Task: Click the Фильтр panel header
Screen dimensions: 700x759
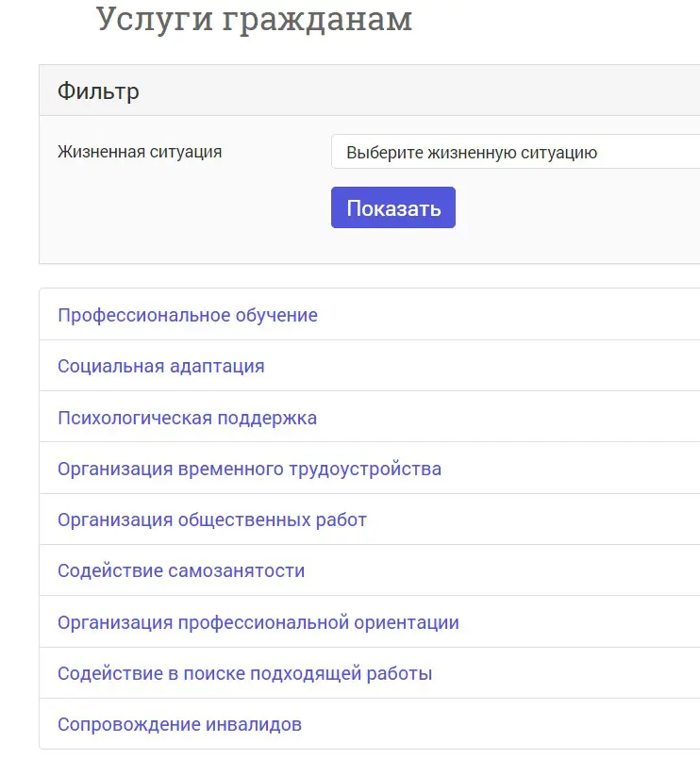Action: coord(98,91)
